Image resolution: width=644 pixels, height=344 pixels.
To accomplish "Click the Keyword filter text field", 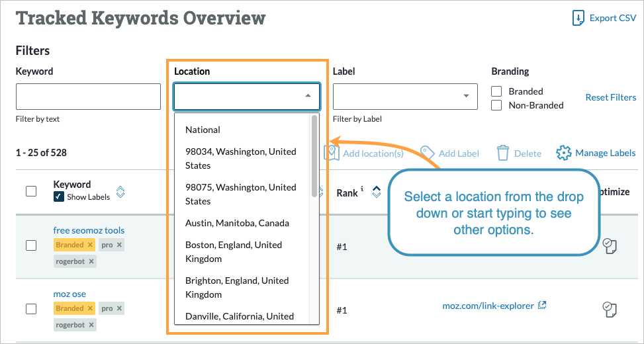I will click(88, 97).
